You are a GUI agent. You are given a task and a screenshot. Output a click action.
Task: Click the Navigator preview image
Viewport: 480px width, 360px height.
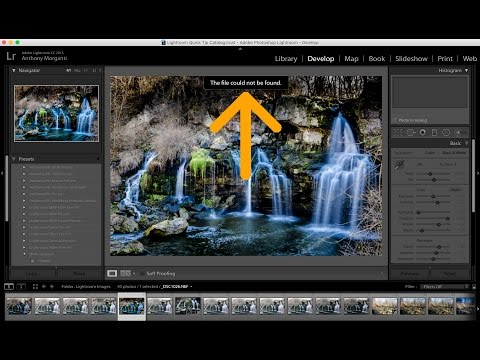(56, 113)
